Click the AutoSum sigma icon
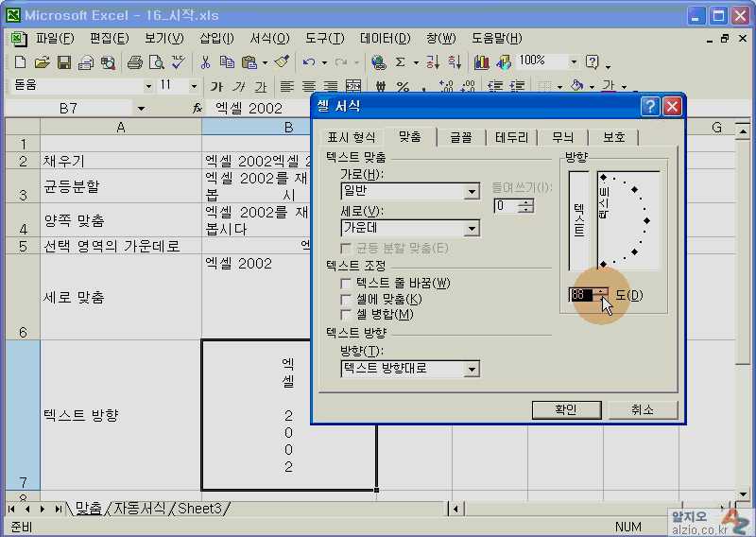756x537 pixels. pyautogui.click(x=400, y=62)
